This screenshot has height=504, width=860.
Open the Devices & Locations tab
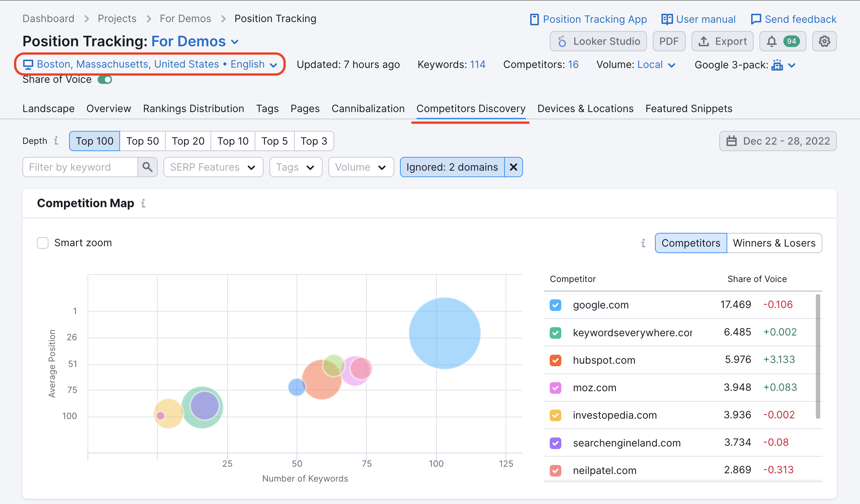point(585,108)
